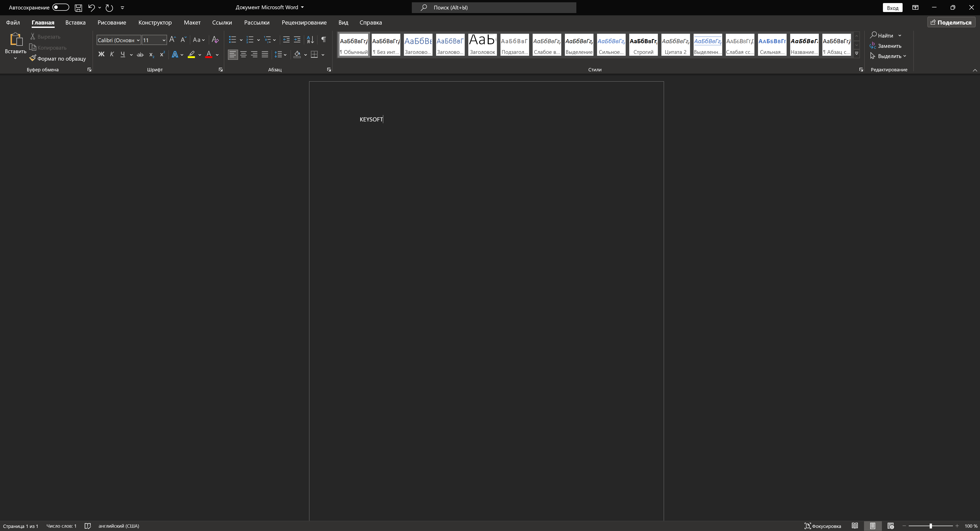This screenshot has height=531, width=980.
Task: Open the font size dropdown showing 11
Action: [164, 40]
